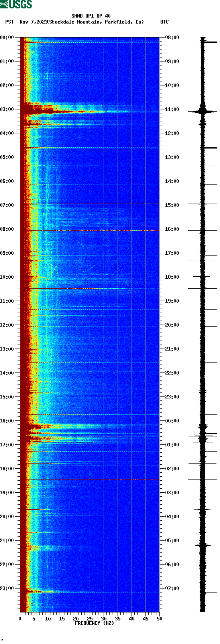Click the 50 tick on the frequency axis

(159, 619)
